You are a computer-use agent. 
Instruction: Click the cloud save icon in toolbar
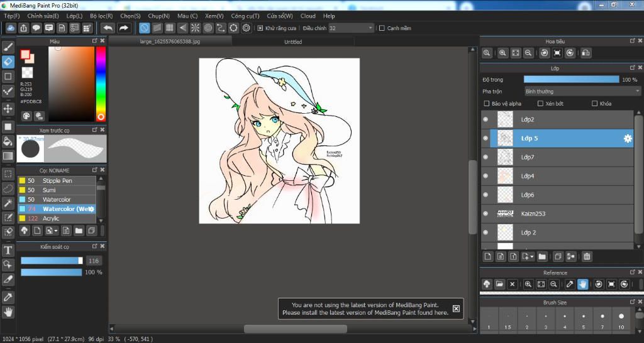tap(11, 28)
